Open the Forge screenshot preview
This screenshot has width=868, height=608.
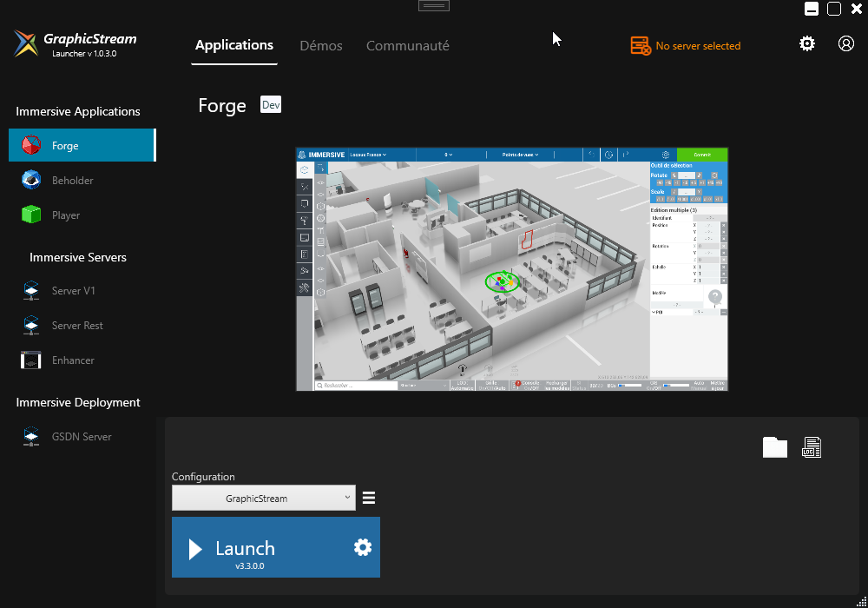coord(512,269)
